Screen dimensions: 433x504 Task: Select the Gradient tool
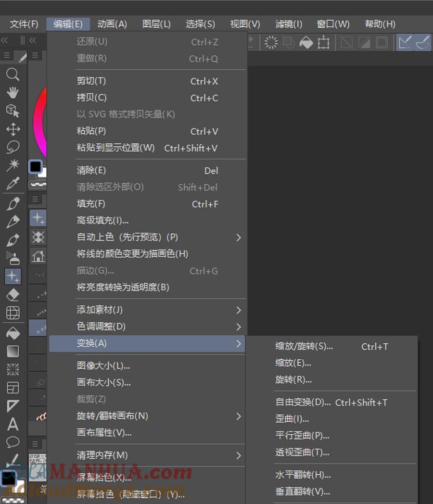[13, 352]
